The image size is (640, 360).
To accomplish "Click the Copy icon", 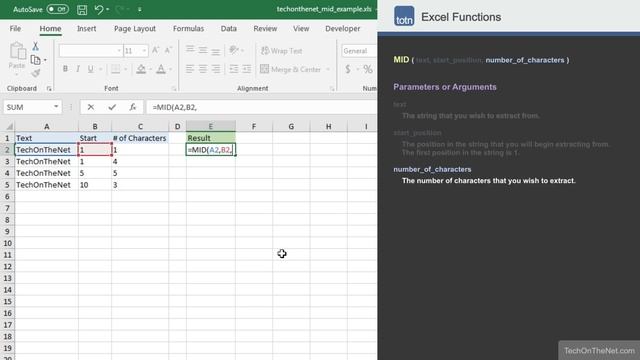I will (36, 60).
